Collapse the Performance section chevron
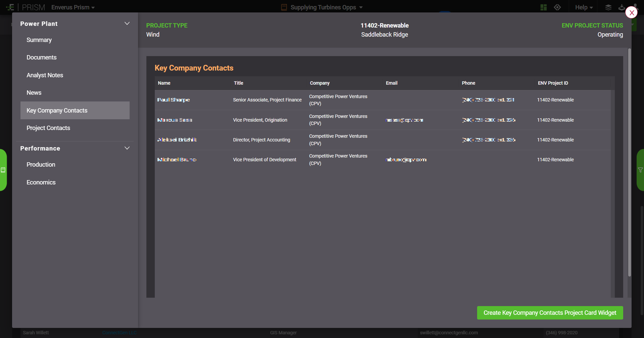644x338 pixels. 127,148
